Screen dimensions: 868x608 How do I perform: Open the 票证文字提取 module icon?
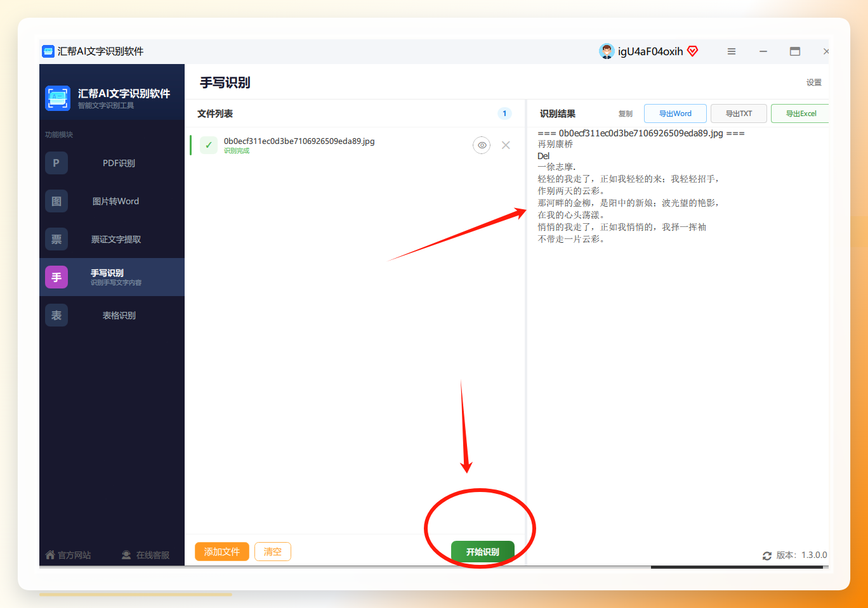pyautogui.click(x=56, y=239)
